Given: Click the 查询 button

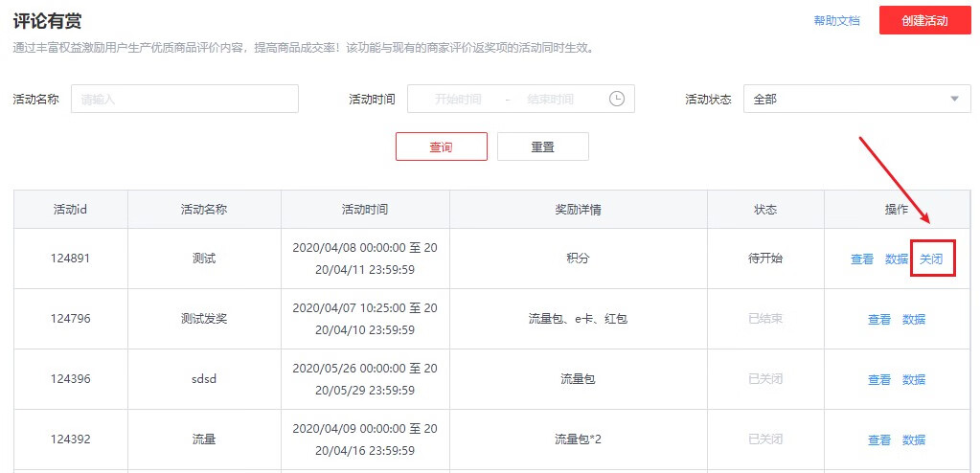Looking at the screenshot, I should 442,146.
